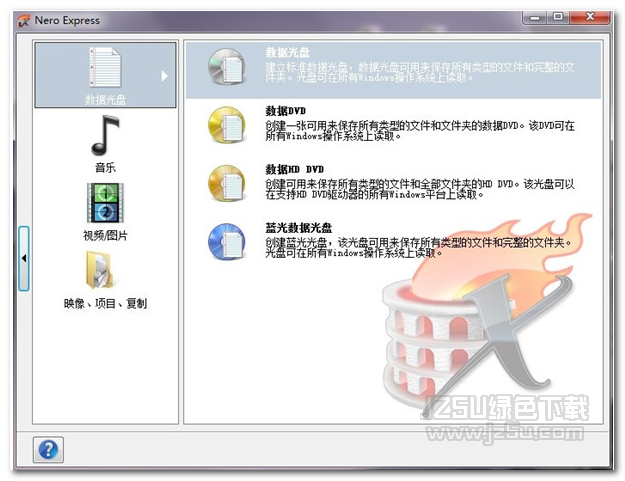Collapse the left side panel arrow
The image size is (625, 481).
point(24,258)
